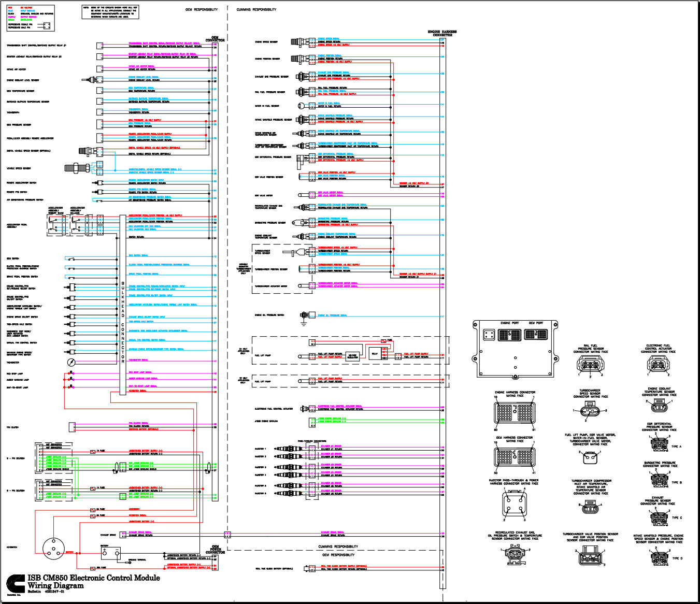The width and height of the screenshot is (700, 604).
Task: Click the electronic fuel control actuator connector drawing
Action: tap(658, 364)
